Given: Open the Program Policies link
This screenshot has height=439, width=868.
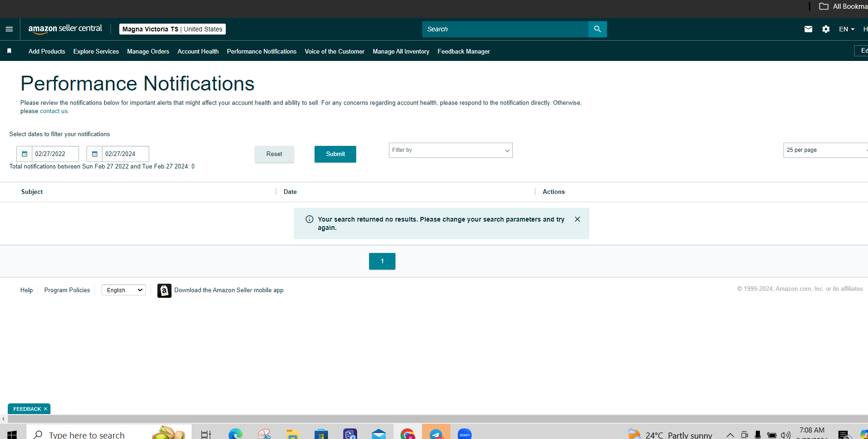Looking at the screenshot, I should coord(67,290).
